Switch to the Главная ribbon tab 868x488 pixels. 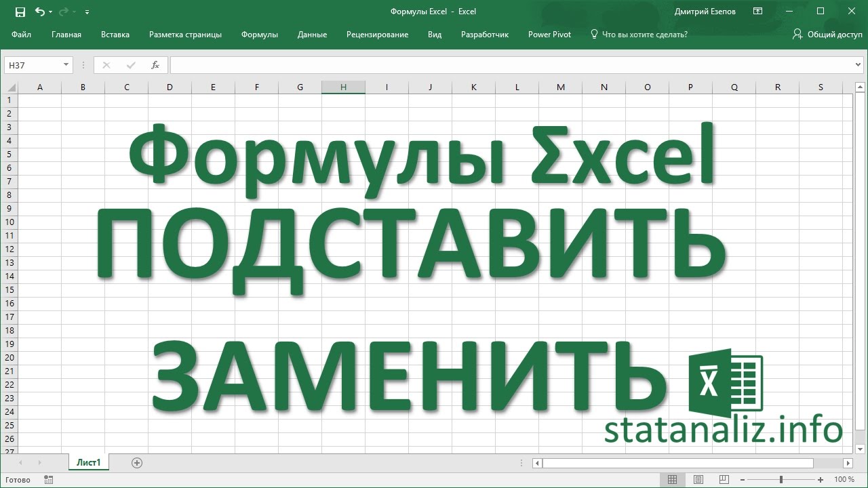(x=66, y=35)
